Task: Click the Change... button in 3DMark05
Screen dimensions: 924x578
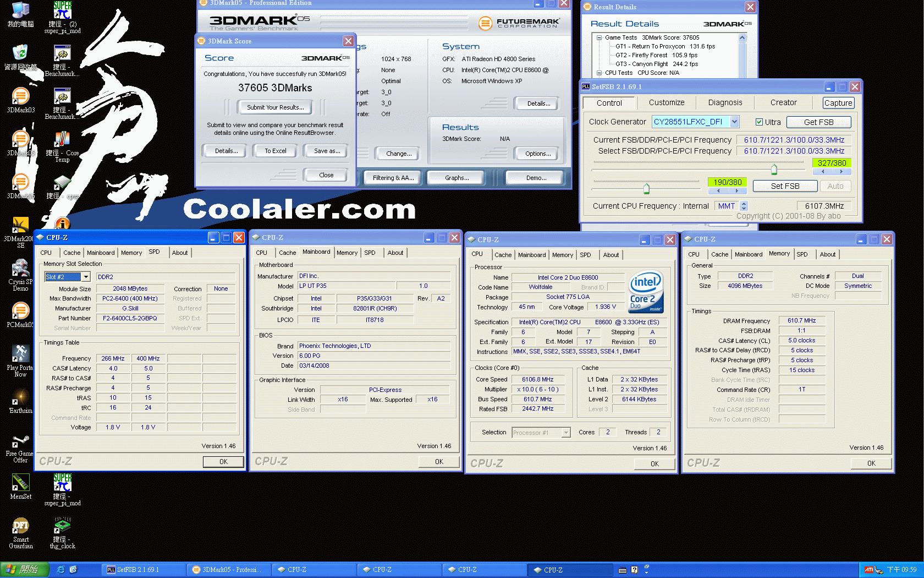Action: 398,154
